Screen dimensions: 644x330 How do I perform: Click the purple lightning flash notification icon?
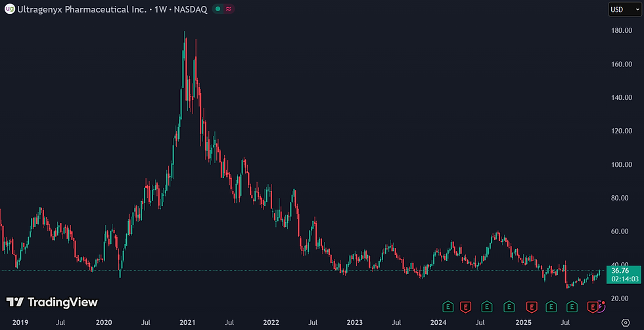tap(601, 306)
